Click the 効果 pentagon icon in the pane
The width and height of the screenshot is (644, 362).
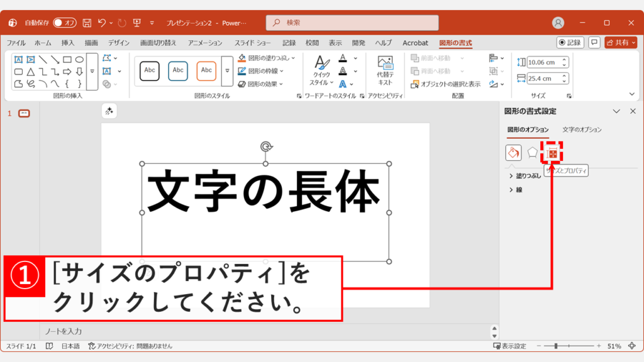click(x=533, y=153)
